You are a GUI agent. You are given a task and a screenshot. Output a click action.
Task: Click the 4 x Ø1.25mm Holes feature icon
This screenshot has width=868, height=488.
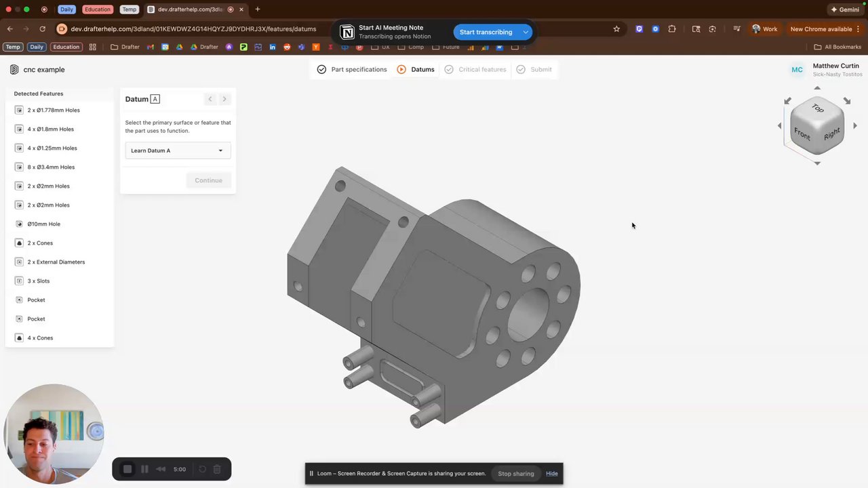point(19,148)
